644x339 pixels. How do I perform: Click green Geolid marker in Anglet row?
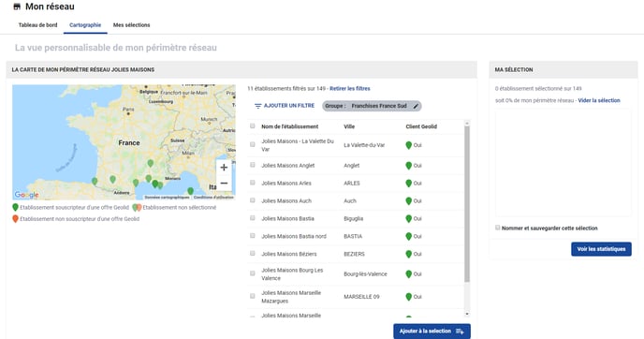pos(409,166)
